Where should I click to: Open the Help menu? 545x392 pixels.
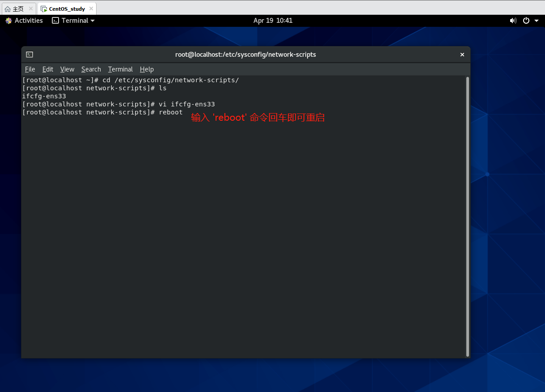(x=147, y=69)
